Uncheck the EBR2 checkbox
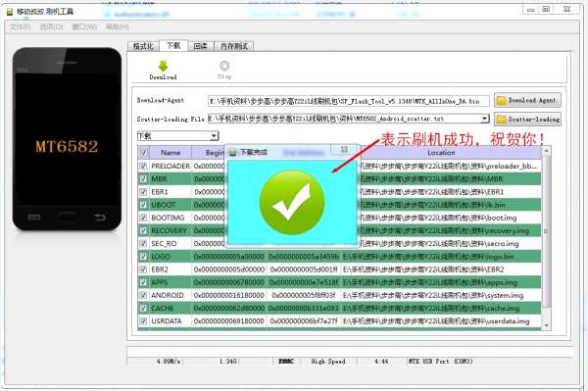This screenshot has height=391, width=588. coord(143,269)
